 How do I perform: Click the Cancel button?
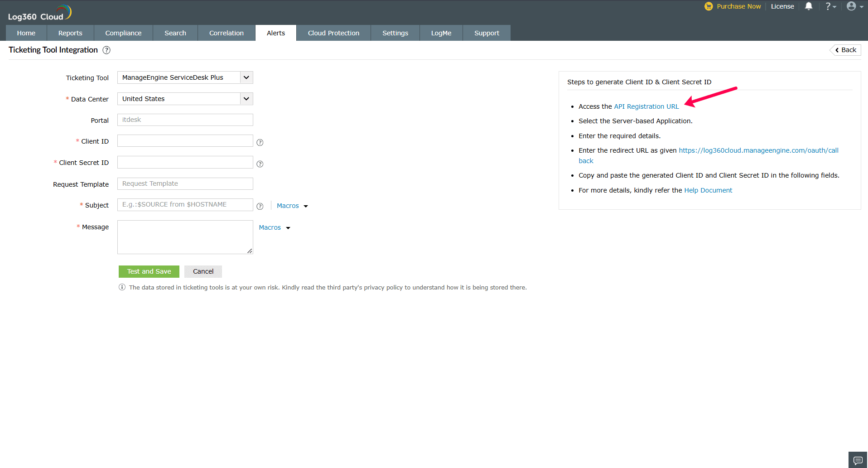[203, 271]
